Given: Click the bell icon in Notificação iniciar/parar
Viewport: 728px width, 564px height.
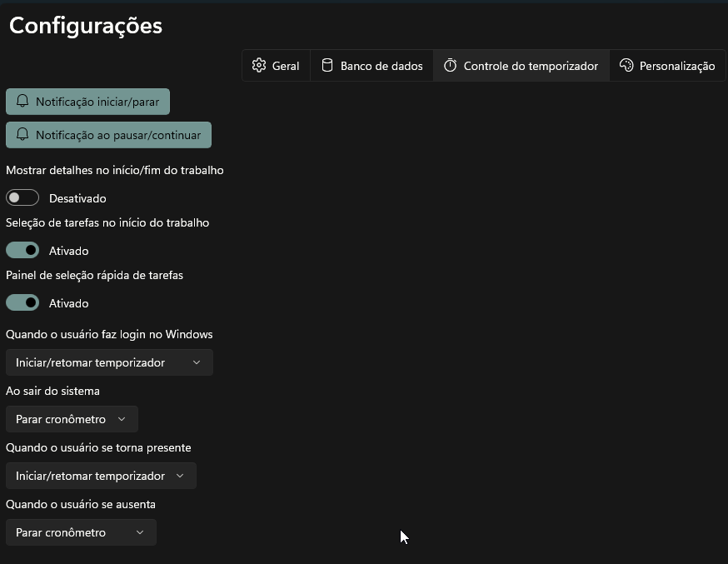Looking at the screenshot, I should point(22,102).
